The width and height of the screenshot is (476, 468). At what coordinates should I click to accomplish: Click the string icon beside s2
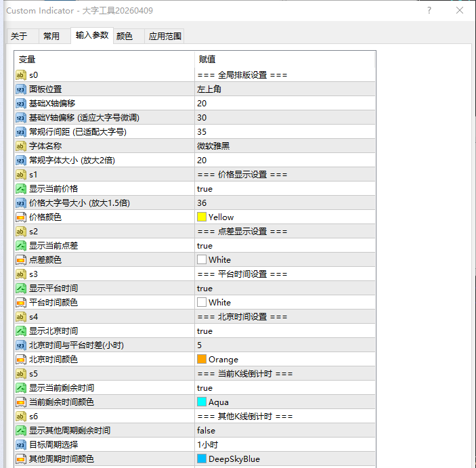point(20,232)
